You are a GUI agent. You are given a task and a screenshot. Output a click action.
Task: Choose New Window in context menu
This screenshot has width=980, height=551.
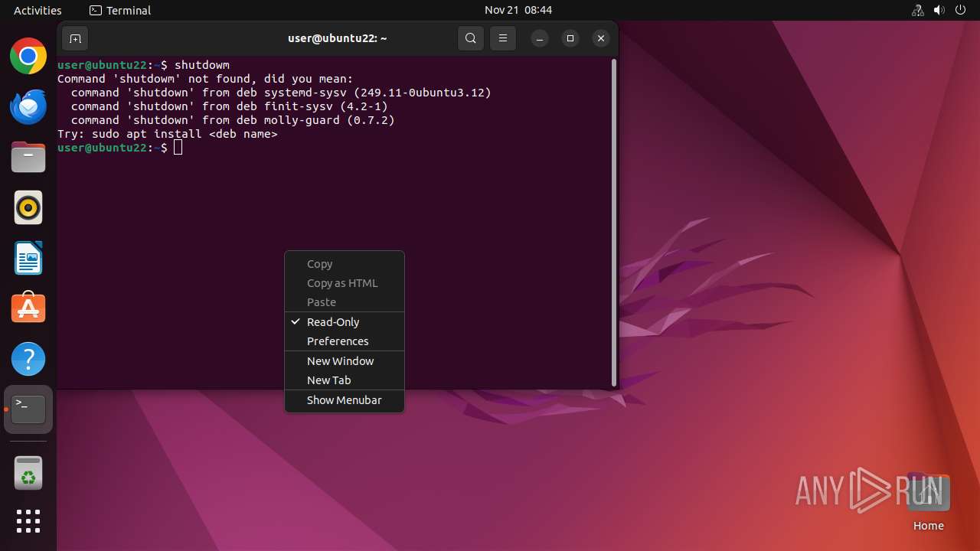345,361
